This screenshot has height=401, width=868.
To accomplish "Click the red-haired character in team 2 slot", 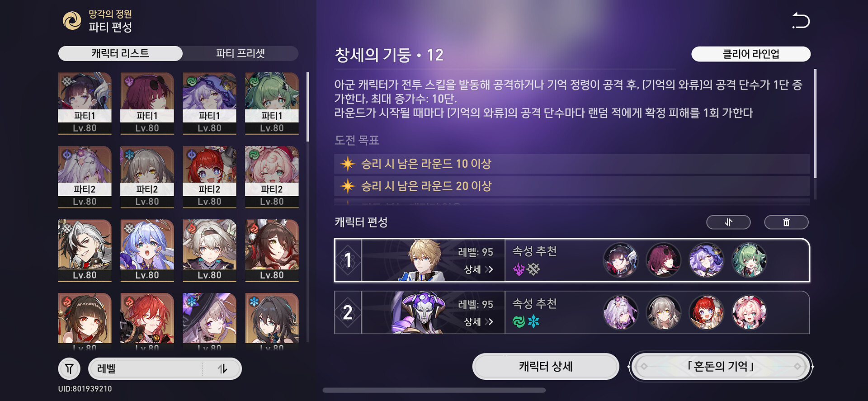I will [706, 312].
